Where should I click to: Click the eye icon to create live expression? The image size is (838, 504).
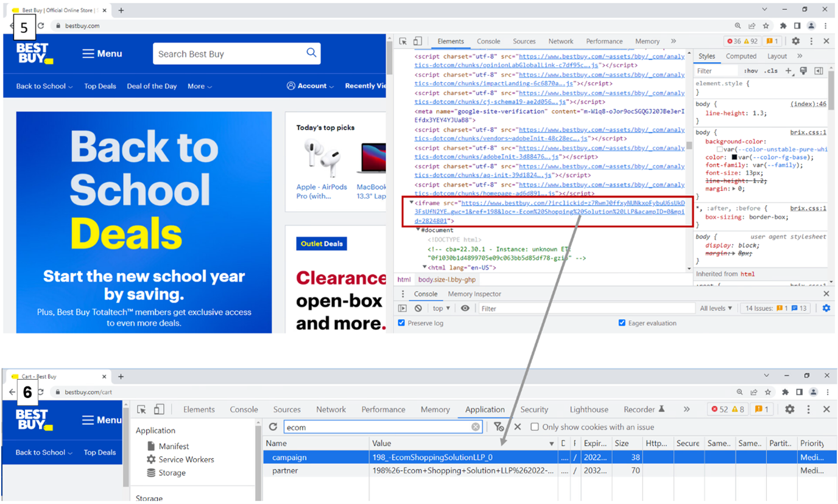pos(465,309)
